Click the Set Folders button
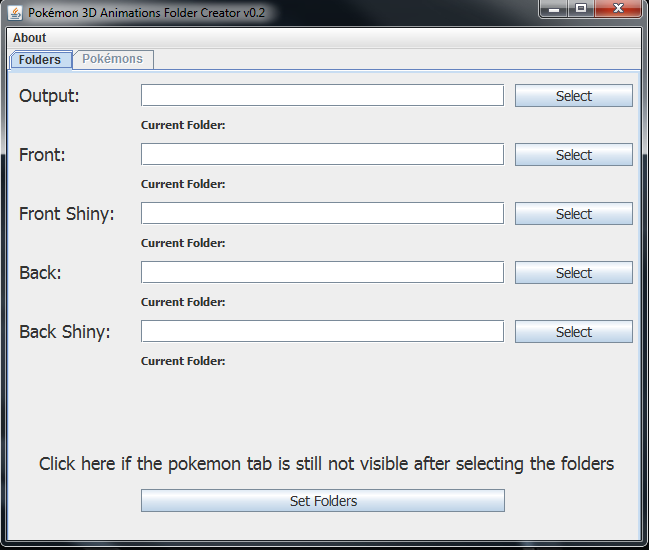Image resolution: width=649 pixels, height=550 pixels. pos(322,501)
